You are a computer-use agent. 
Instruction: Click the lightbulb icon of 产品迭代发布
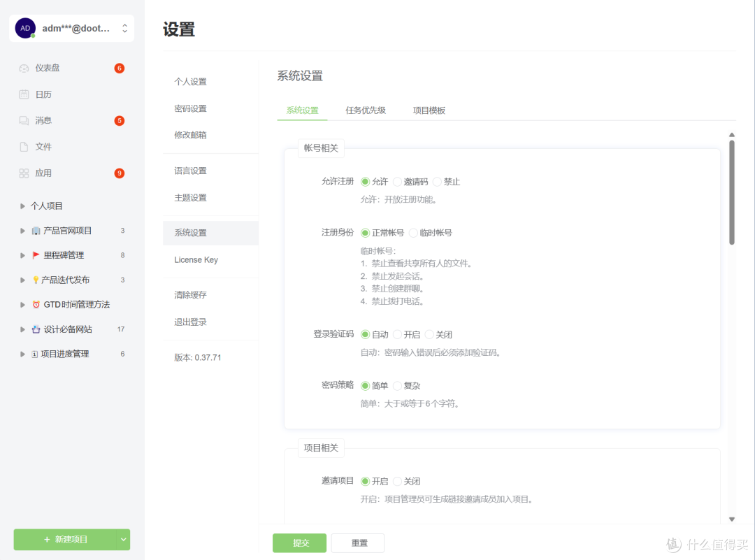(36, 280)
